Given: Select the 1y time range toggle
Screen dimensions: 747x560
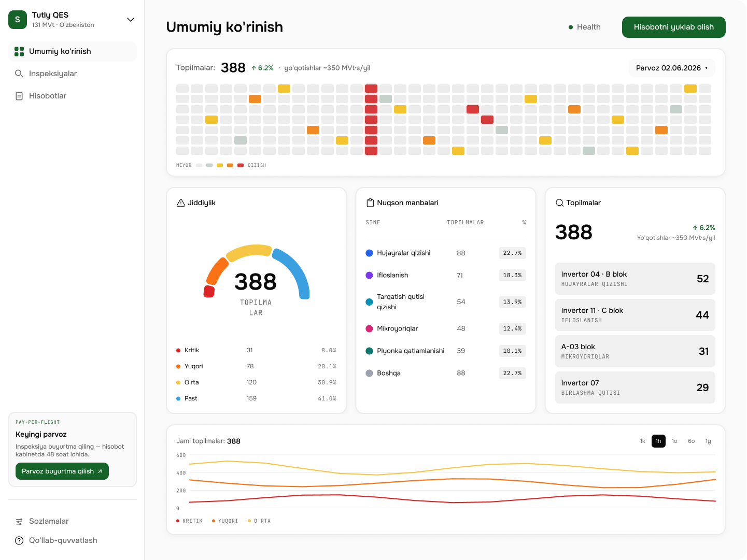Looking at the screenshot, I should (708, 441).
